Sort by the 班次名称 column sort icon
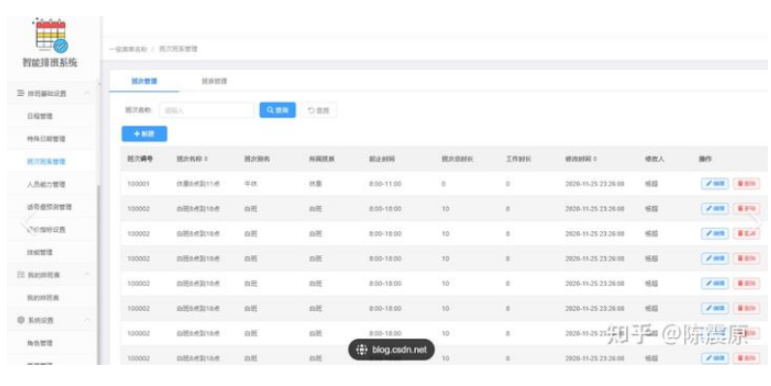The image size is (771, 386). (x=206, y=159)
